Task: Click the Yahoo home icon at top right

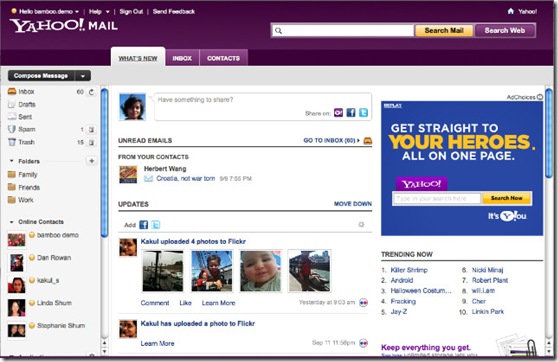Action: coord(511,11)
